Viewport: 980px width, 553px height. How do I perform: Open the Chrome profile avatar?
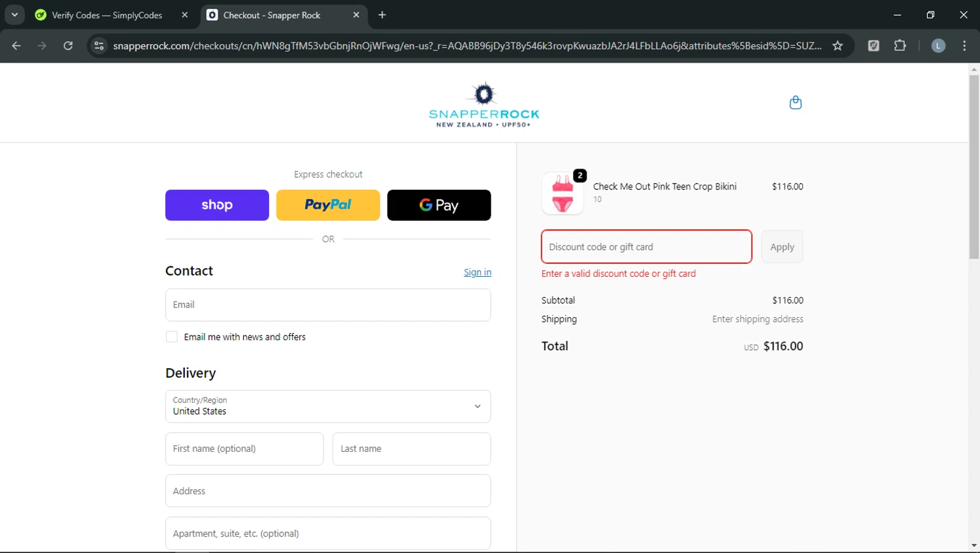click(x=938, y=46)
